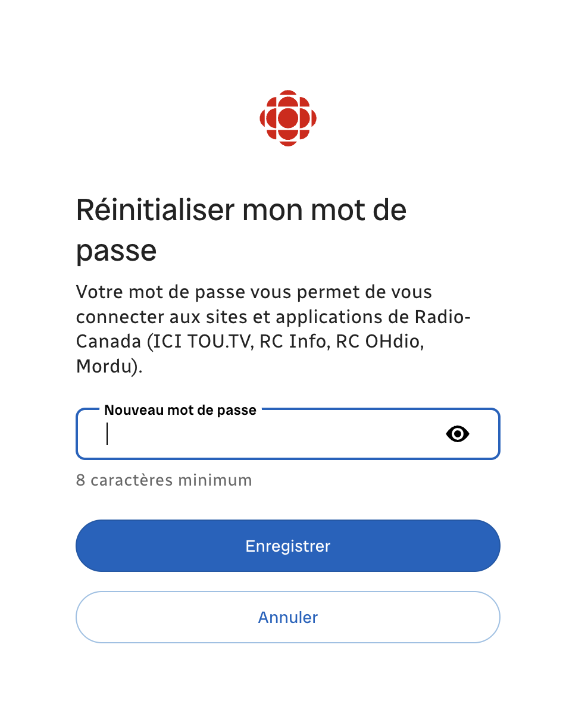This screenshot has width=588, height=707.
Task: Place cursor in the new password box
Action: (x=287, y=434)
